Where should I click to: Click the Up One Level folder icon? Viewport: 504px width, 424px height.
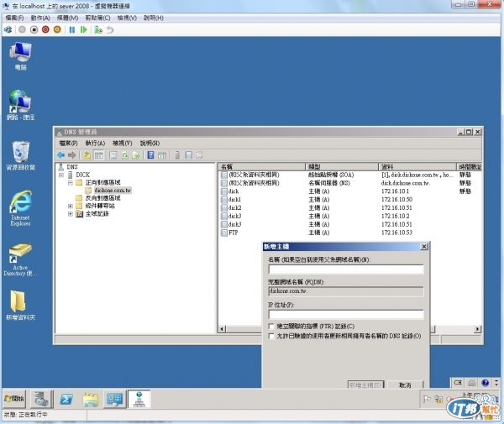coord(87,155)
